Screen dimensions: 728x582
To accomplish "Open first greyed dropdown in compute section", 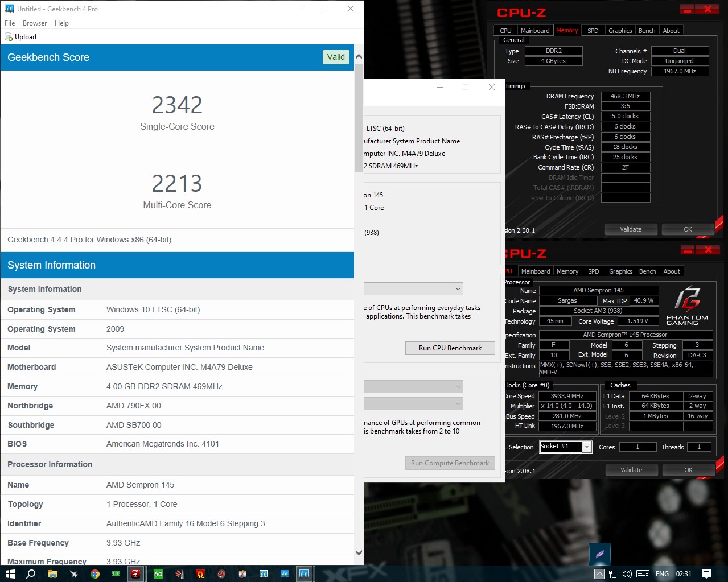I will (x=413, y=387).
